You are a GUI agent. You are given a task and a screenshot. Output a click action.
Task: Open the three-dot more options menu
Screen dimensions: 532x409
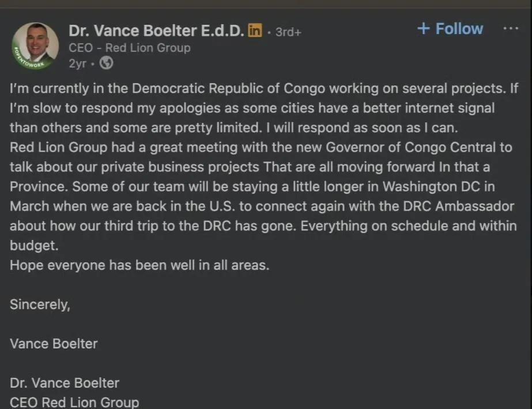(x=510, y=28)
